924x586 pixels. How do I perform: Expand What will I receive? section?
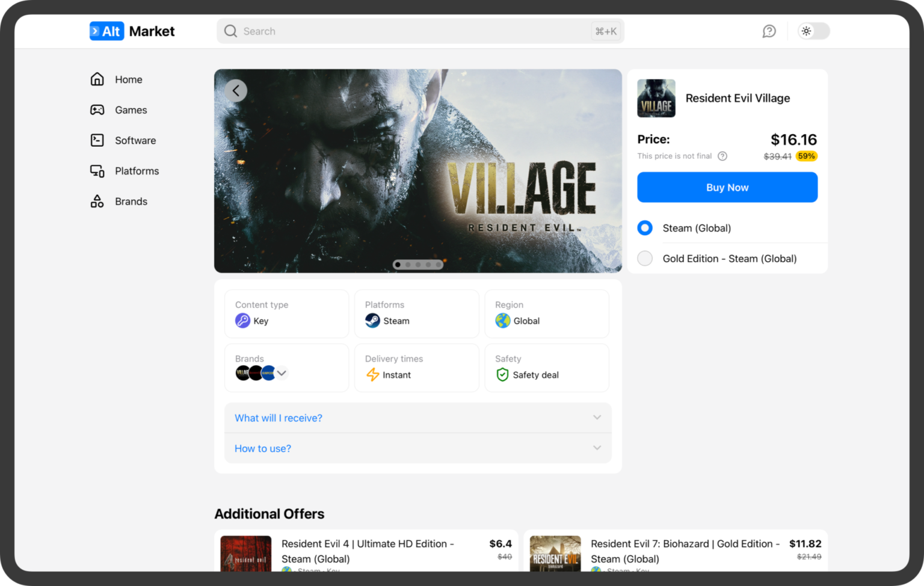pyautogui.click(x=418, y=418)
